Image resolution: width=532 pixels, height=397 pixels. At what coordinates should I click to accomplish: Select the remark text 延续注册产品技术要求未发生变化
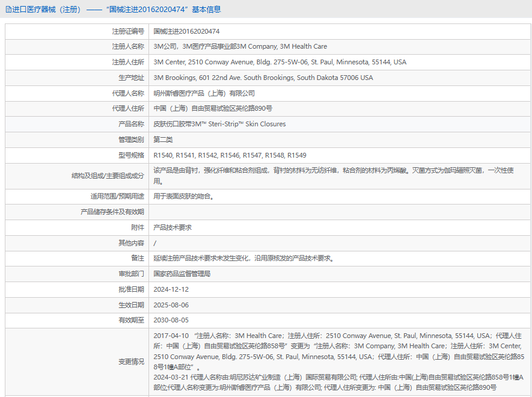point(243,259)
